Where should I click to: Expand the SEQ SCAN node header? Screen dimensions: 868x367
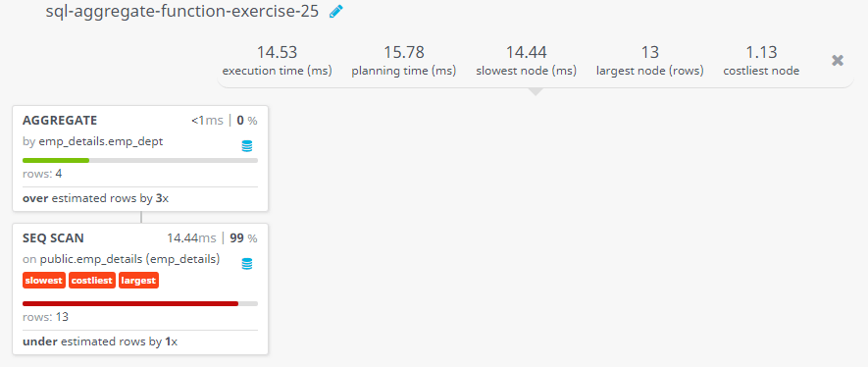[x=53, y=238]
